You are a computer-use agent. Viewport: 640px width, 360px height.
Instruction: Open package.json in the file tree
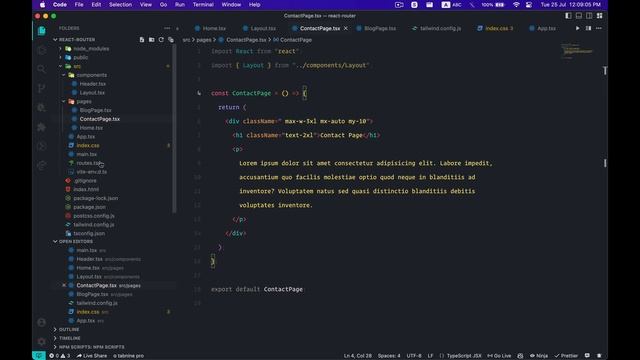(89, 207)
